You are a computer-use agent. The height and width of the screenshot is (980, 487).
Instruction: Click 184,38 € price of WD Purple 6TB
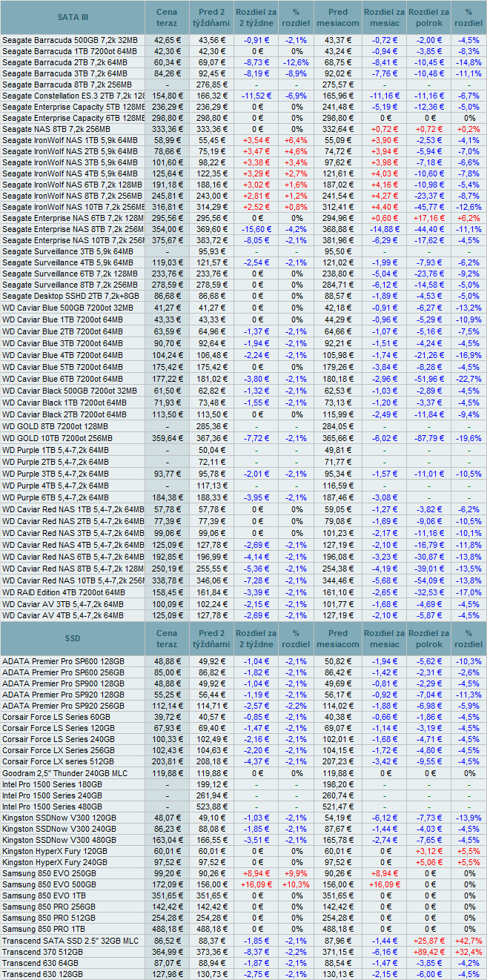[167, 497]
